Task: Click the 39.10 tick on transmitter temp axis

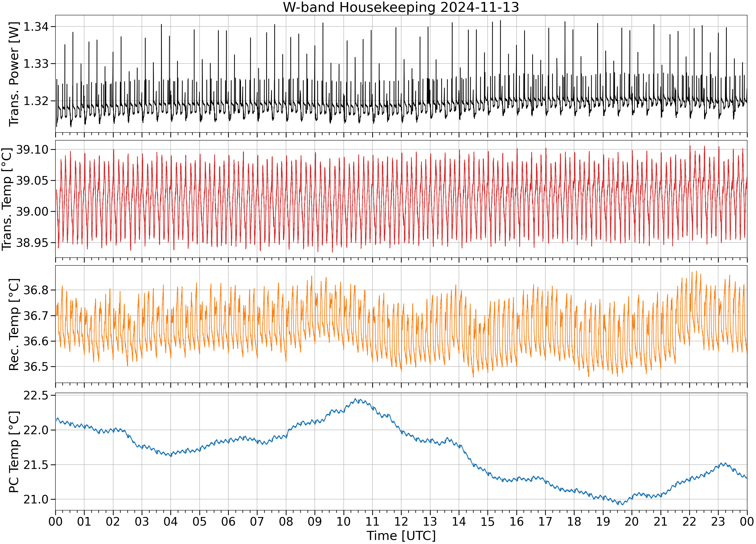Action: tap(32, 150)
